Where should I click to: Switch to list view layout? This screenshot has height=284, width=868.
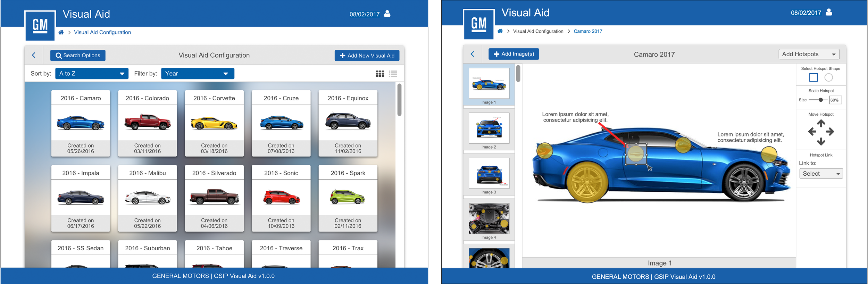pyautogui.click(x=393, y=74)
